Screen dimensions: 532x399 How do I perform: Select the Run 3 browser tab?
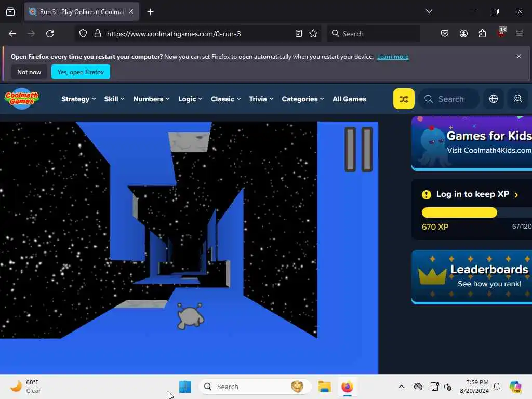(x=82, y=11)
